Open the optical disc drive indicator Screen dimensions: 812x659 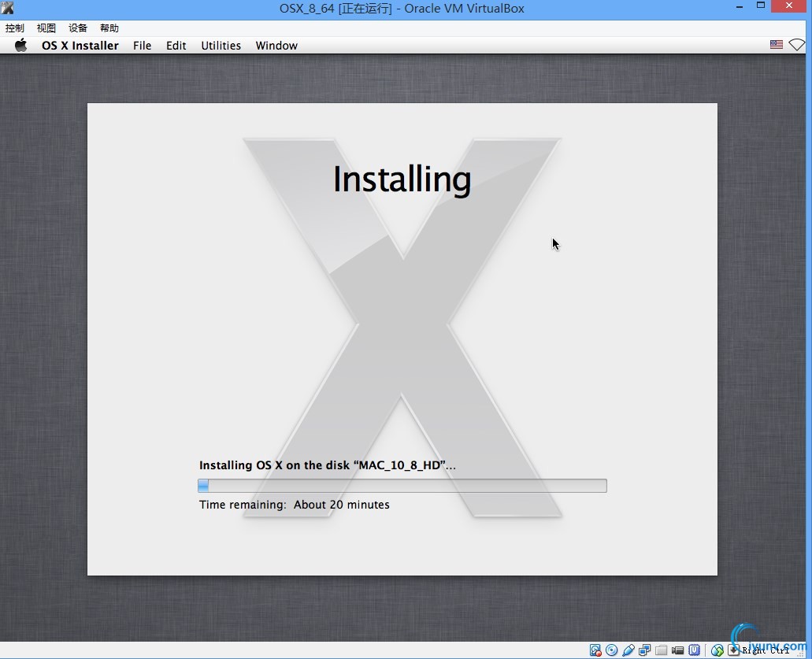612,650
